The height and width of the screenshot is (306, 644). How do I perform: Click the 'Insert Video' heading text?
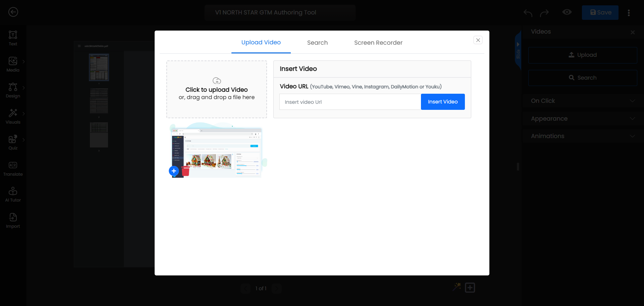(x=298, y=69)
